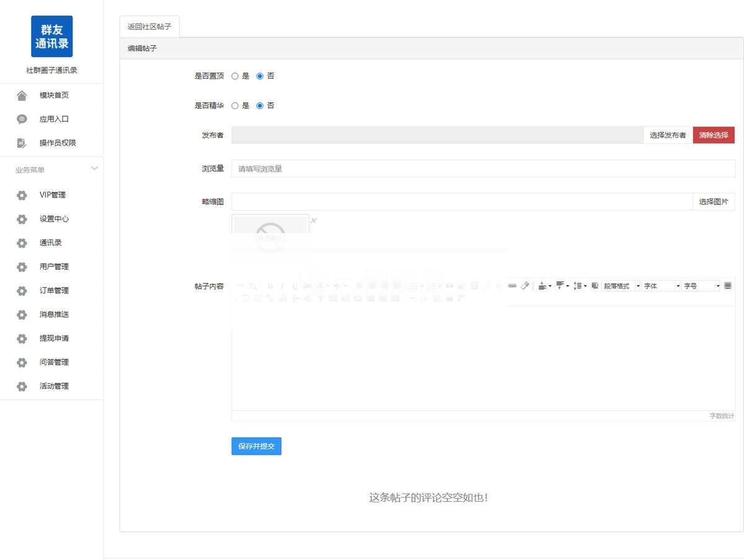Viewport: 744px width, 560px height.
Task: Collapse the 业务菜单 section
Action: [x=94, y=168]
